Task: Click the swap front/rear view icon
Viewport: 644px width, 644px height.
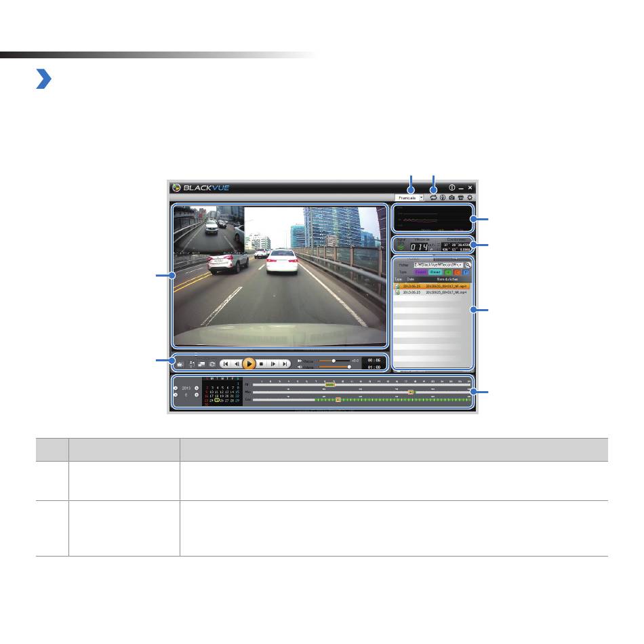Action: click(201, 364)
